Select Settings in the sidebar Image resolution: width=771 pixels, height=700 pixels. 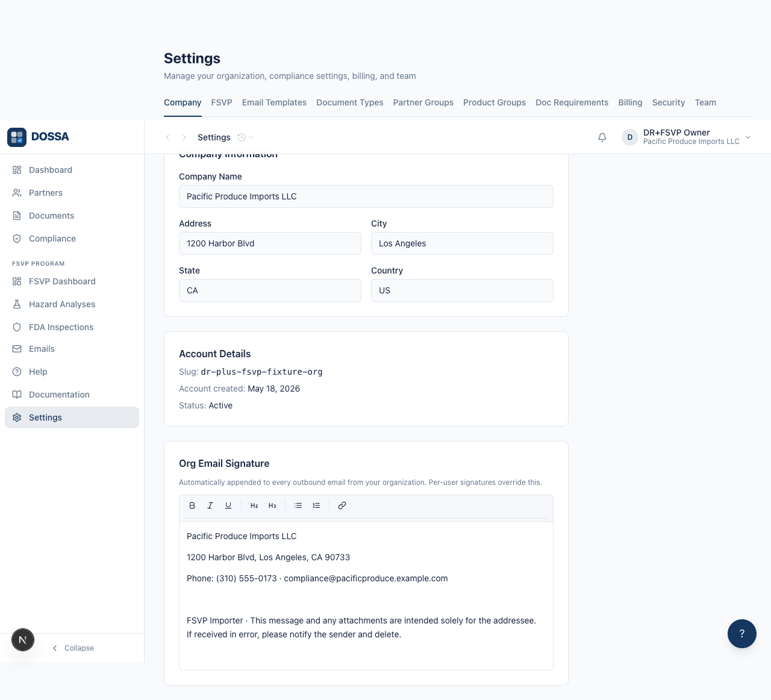pyautogui.click(x=72, y=417)
